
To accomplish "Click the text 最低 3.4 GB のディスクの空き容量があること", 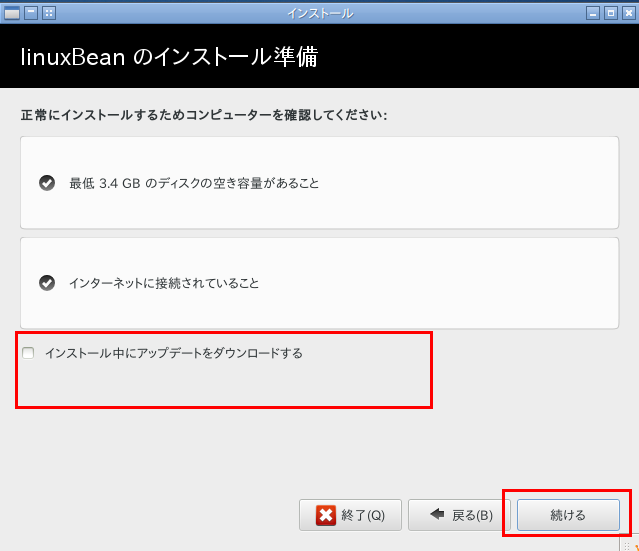I will 194,183.
